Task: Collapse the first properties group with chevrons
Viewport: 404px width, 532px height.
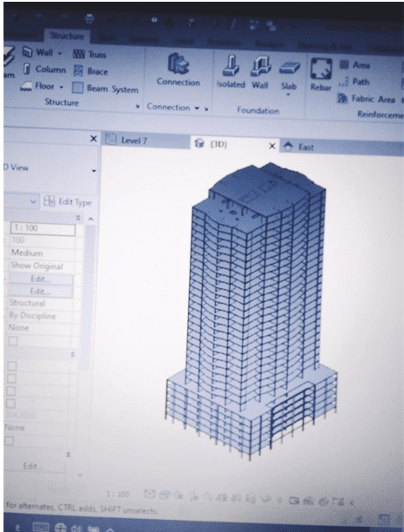Action: click(78, 218)
